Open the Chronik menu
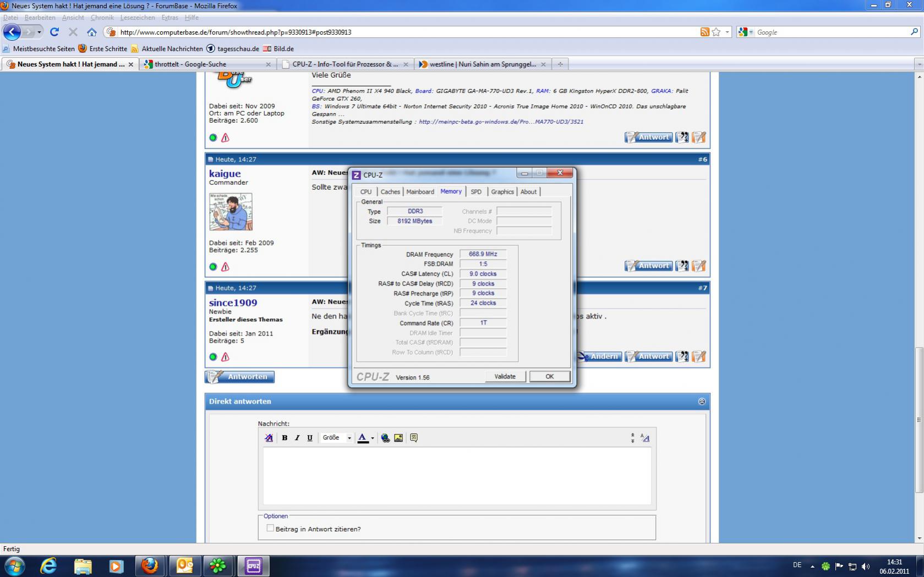This screenshot has width=924, height=577. click(102, 18)
